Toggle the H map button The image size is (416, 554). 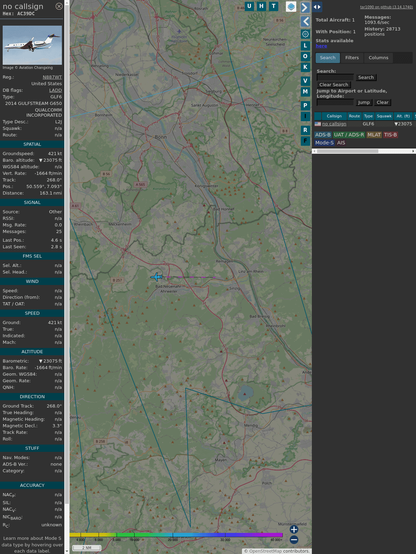point(261,6)
